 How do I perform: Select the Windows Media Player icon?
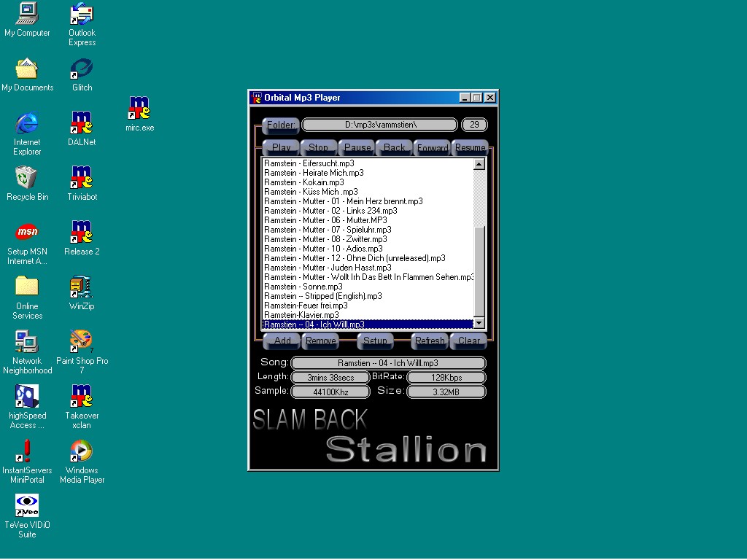[82, 451]
